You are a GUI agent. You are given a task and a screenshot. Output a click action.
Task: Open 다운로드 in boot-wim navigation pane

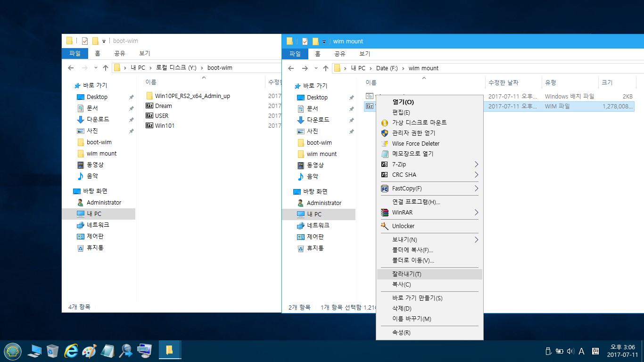pos(98,119)
